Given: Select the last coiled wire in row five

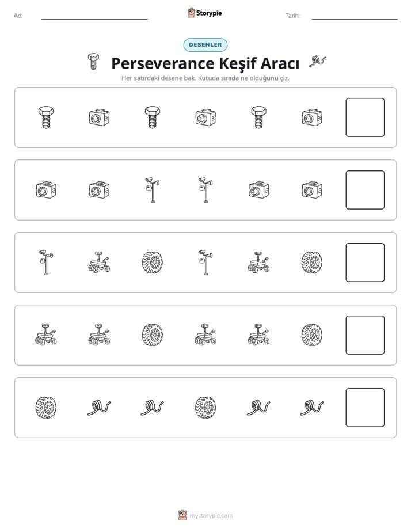Looking at the screenshot, I should pyautogui.click(x=312, y=408).
